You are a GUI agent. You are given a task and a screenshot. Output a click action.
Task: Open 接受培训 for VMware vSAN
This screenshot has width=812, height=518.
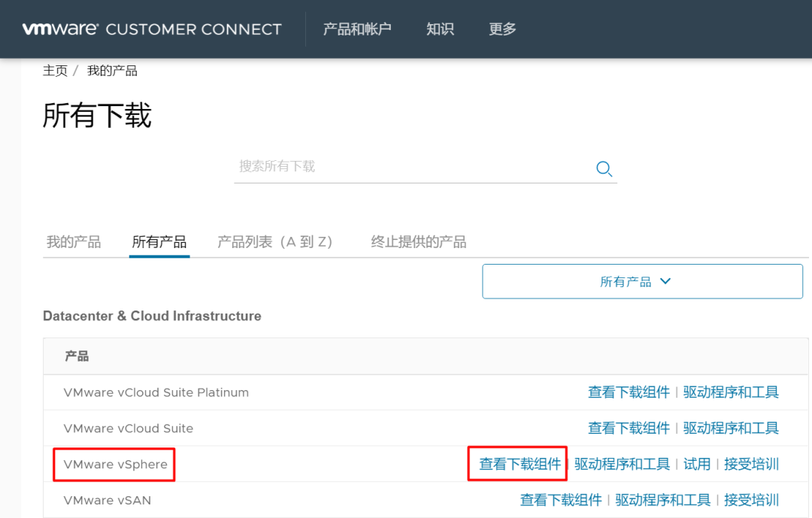[751, 500]
